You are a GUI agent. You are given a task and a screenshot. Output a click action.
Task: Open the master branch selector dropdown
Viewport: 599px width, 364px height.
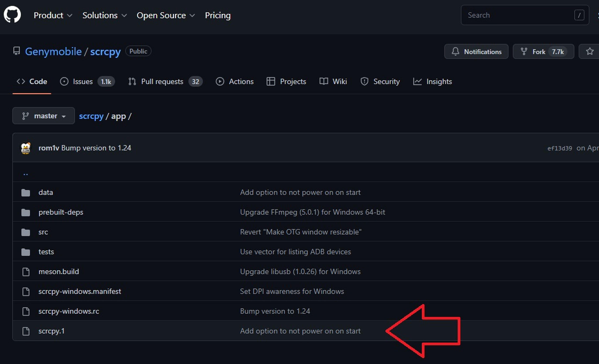tap(44, 116)
